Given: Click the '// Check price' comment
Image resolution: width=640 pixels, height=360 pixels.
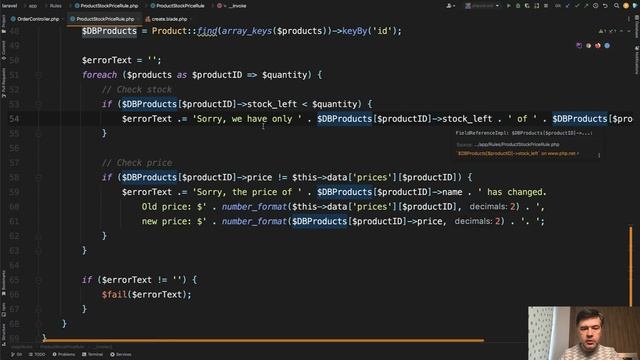Looking at the screenshot, I should [x=137, y=163].
